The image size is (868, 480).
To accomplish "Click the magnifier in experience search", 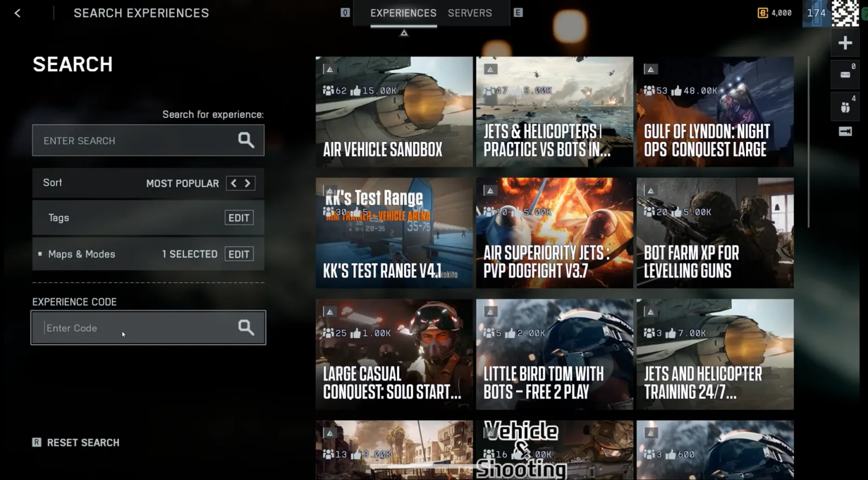I will click(x=246, y=140).
